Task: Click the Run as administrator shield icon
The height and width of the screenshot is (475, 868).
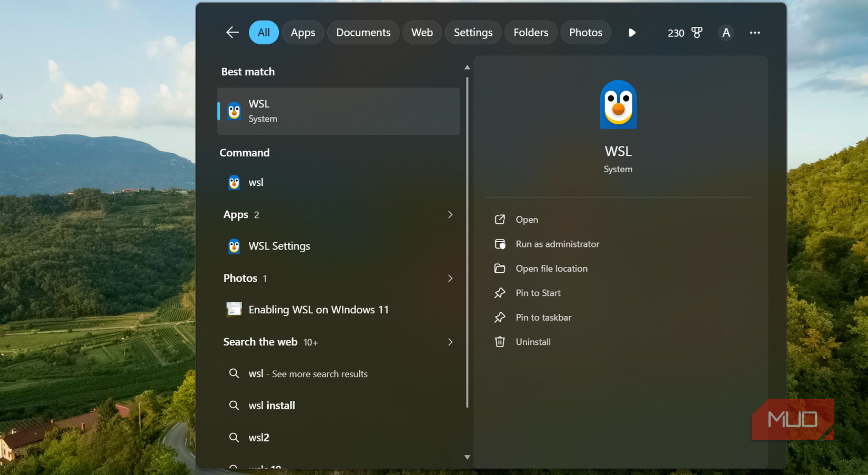Action: [500, 244]
